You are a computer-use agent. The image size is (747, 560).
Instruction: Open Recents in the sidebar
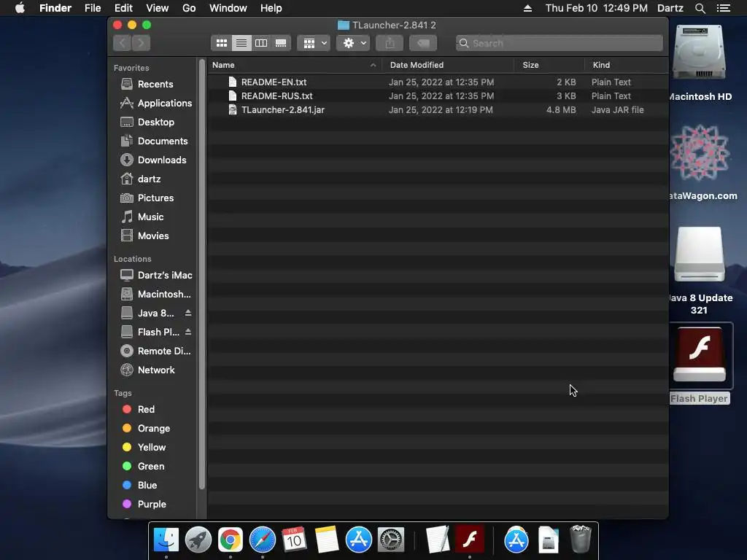click(x=155, y=84)
